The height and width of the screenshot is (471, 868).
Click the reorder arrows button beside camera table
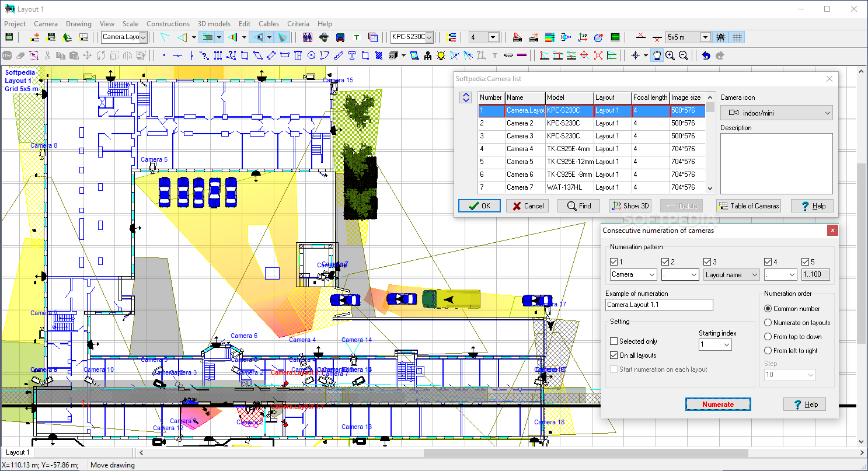pyautogui.click(x=466, y=98)
